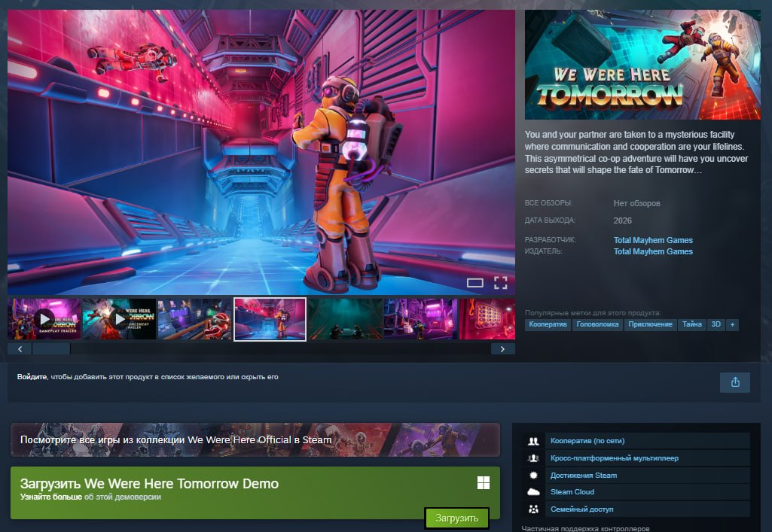Click the Семейный доступ icon

[534, 509]
